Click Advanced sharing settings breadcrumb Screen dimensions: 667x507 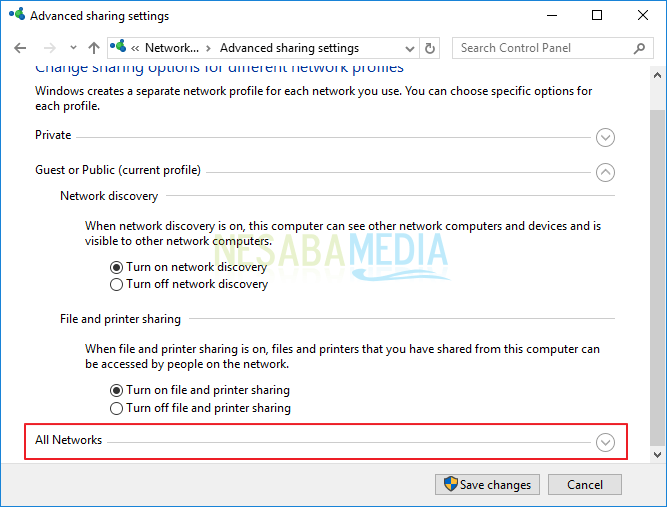coord(289,48)
